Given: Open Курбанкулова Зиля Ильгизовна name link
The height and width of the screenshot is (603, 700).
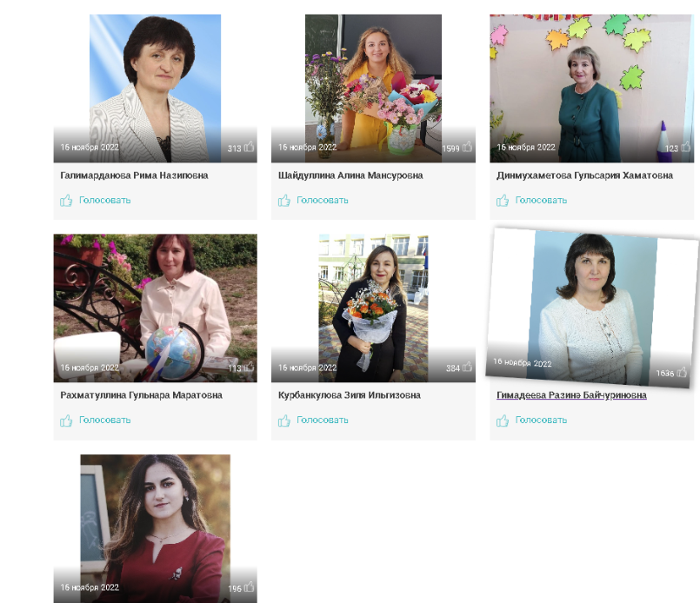Looking at the screenshot, I should (x=349, y=395).
